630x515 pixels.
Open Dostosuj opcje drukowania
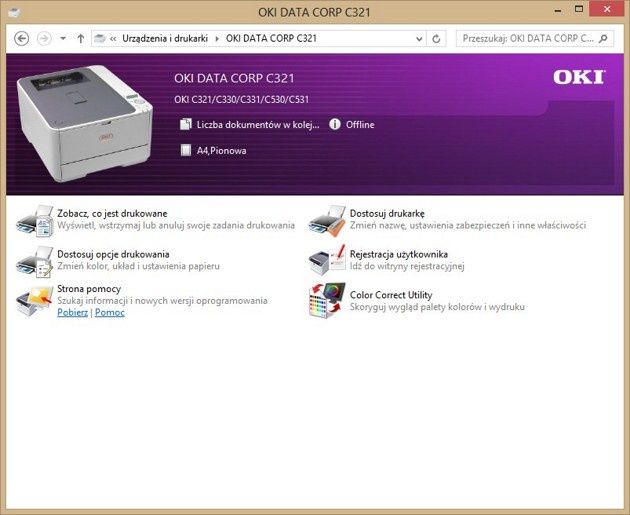(x=113, y=254)
